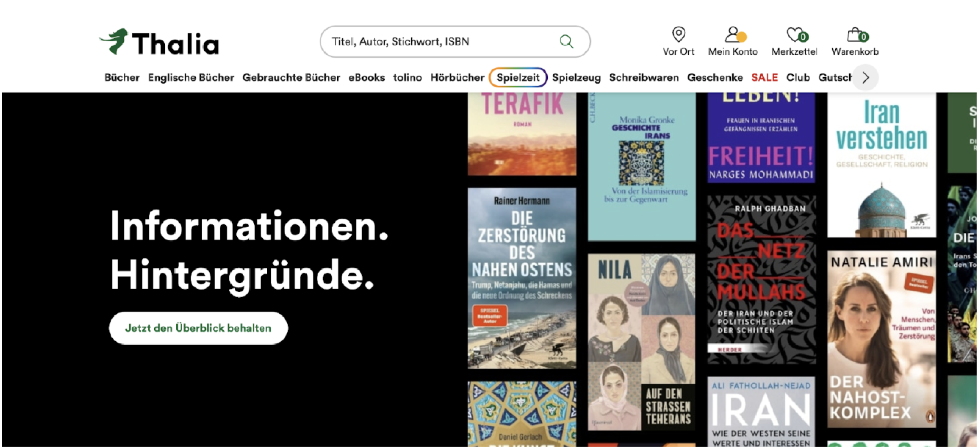
Task: Open the SALE section
Action: coord(764,77)
